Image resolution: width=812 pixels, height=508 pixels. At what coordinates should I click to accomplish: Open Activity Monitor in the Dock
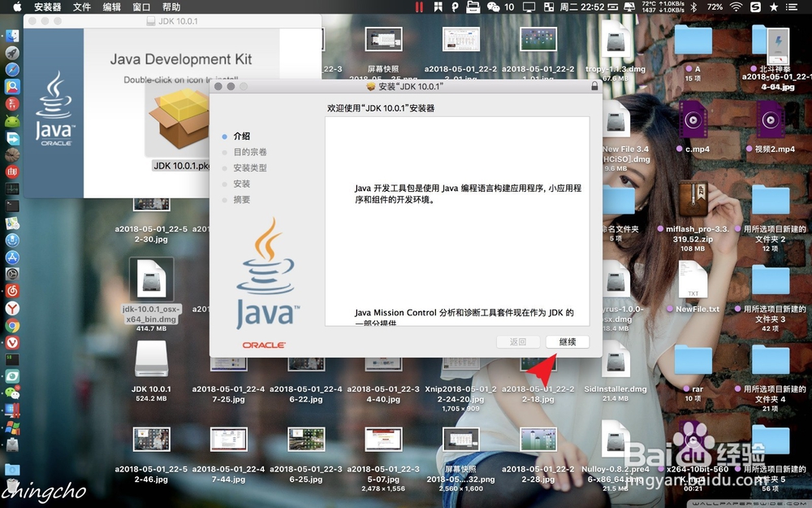(x=12, y=189)
